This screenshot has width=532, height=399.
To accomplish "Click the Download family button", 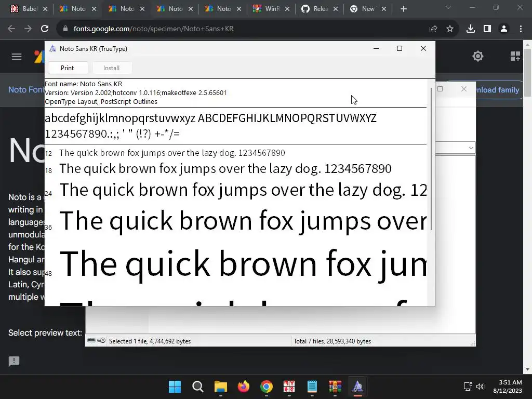I will pos(498,90).
